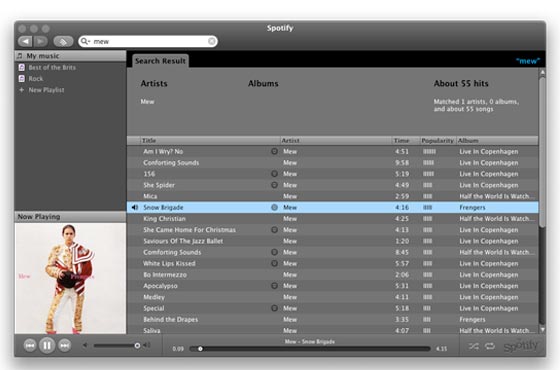Click the edit pencil toolbar button

click(63, 41)
